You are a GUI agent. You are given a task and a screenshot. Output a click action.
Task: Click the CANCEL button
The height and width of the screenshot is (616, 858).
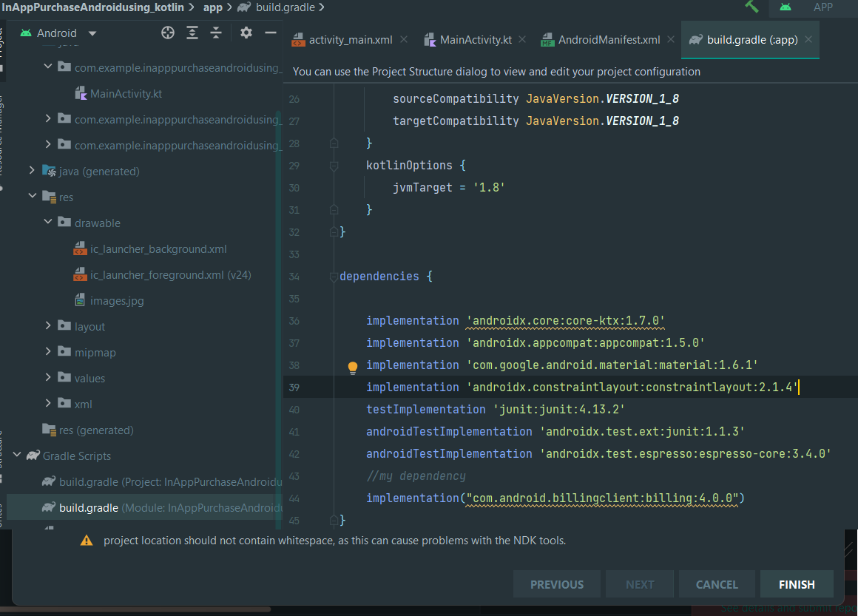pyautogui.click(x=716, y=584)
